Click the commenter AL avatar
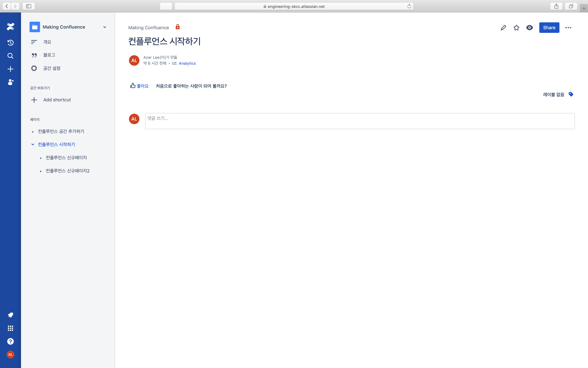 [134, 119]
